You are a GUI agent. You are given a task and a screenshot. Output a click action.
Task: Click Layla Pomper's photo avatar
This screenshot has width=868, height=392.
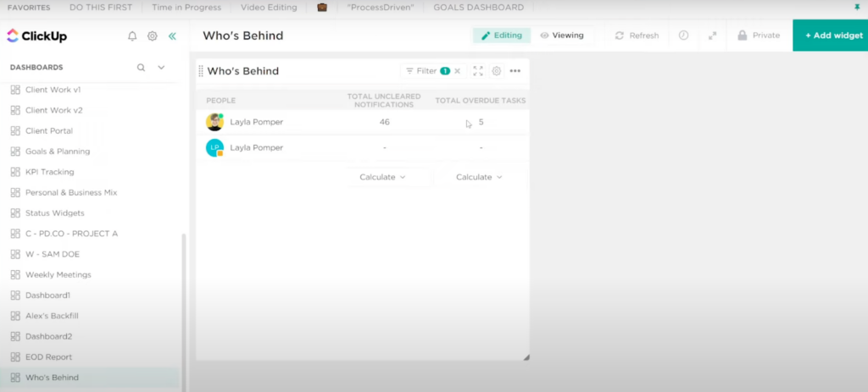click(x=214, y=122)
